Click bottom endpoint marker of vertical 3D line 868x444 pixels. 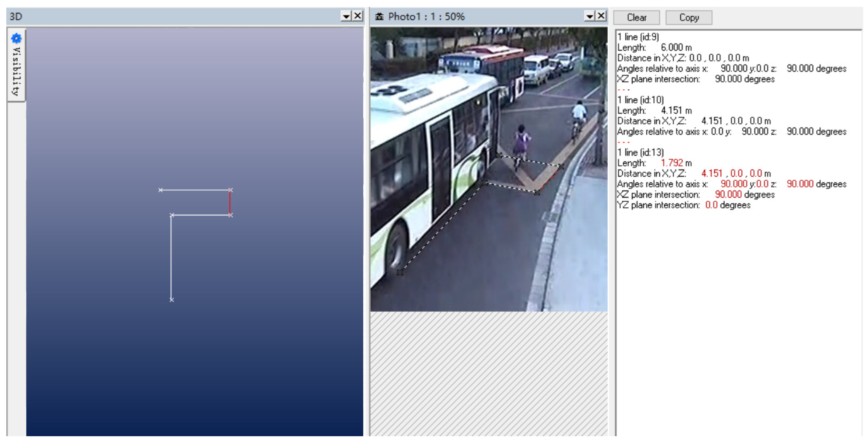coord(172,300)
